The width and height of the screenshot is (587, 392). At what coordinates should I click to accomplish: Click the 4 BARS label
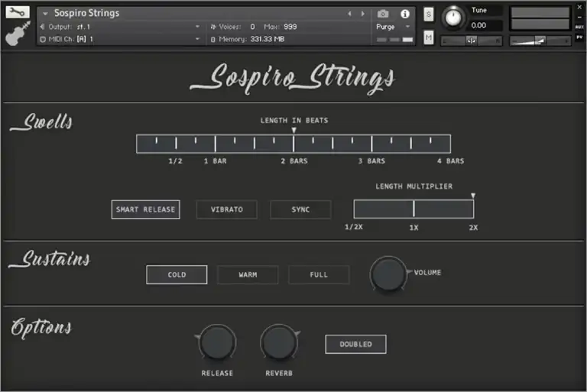coord(451,161)
